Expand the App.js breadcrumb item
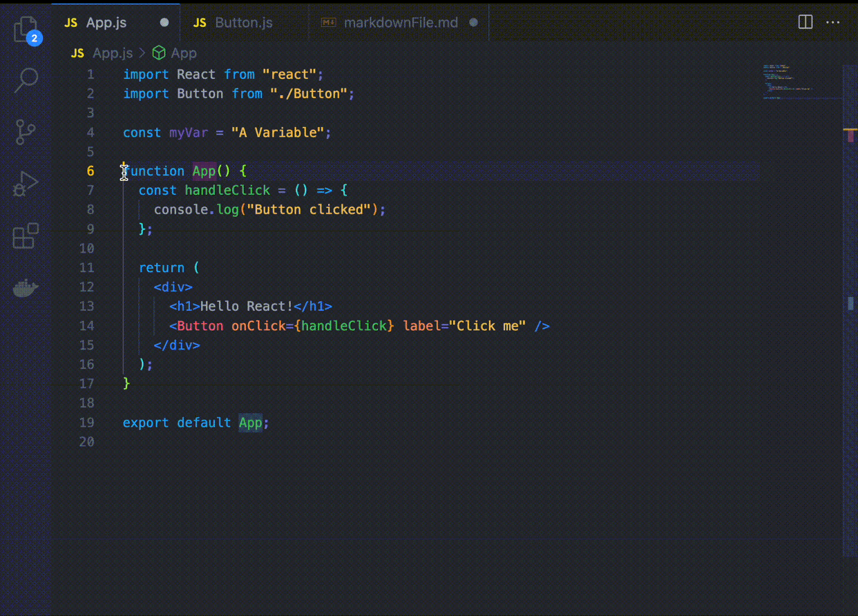858x616 pixels. click(112, 53)
